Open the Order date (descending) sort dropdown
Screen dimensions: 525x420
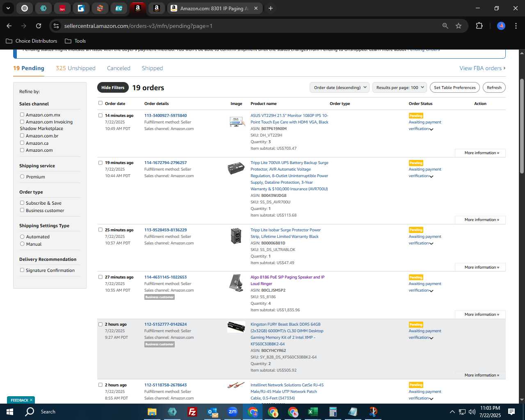pyautogui.click(x=340, y=87)
